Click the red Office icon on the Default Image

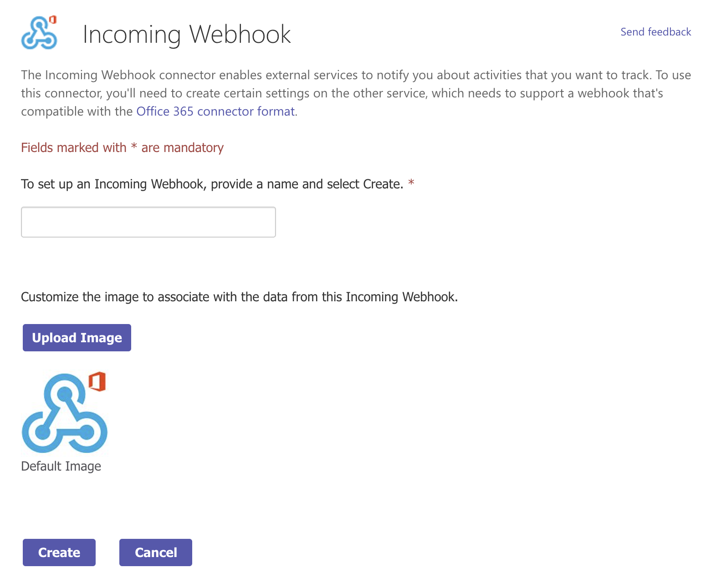coord(98,382)
